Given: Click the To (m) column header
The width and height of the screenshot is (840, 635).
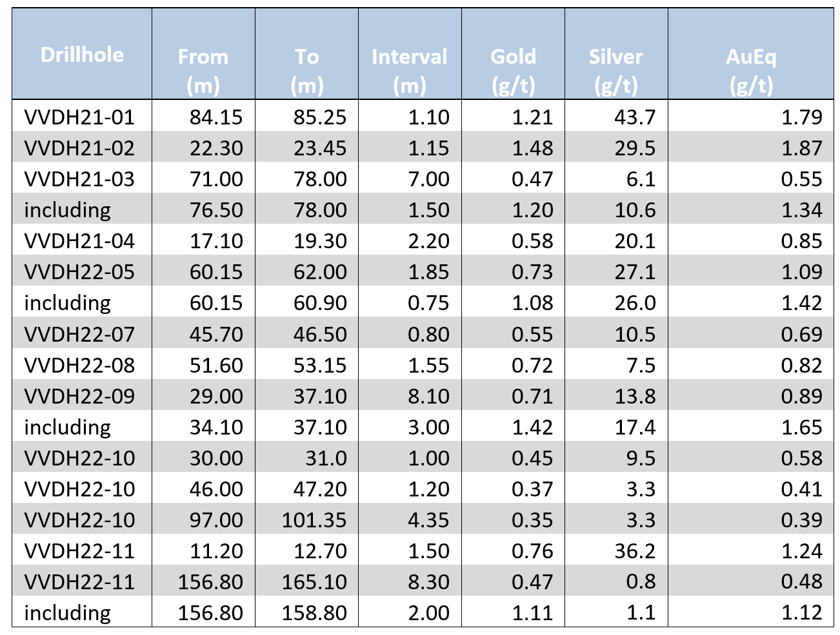Looking at the screenshot, I should point(307,70).
